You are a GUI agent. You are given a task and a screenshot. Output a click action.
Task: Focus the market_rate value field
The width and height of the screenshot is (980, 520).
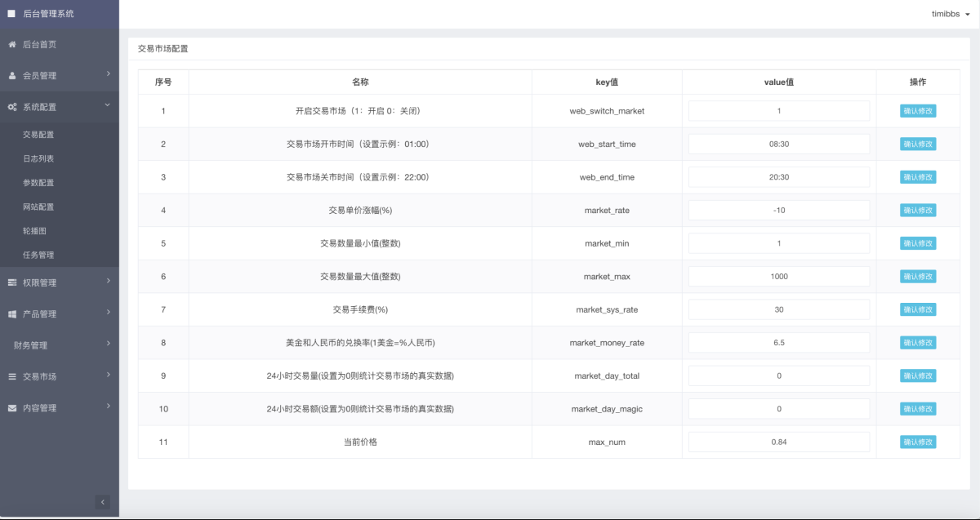(779, 210)
